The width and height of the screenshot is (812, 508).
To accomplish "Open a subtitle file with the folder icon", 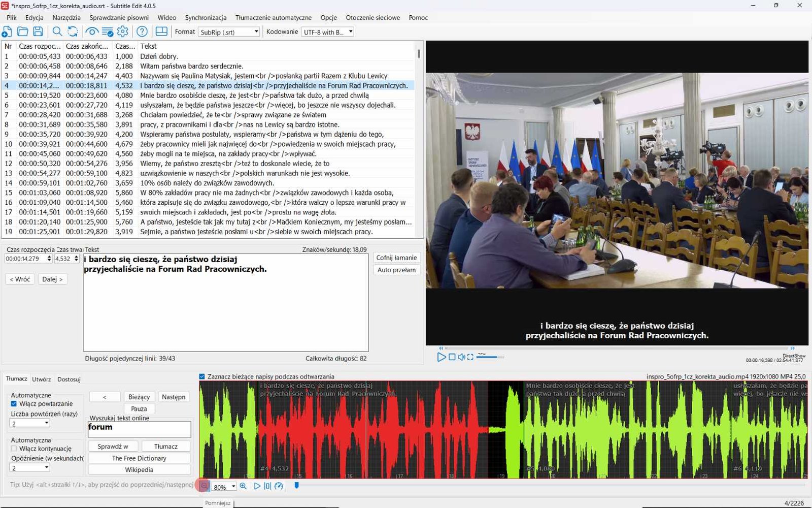I will pos(22,31).
